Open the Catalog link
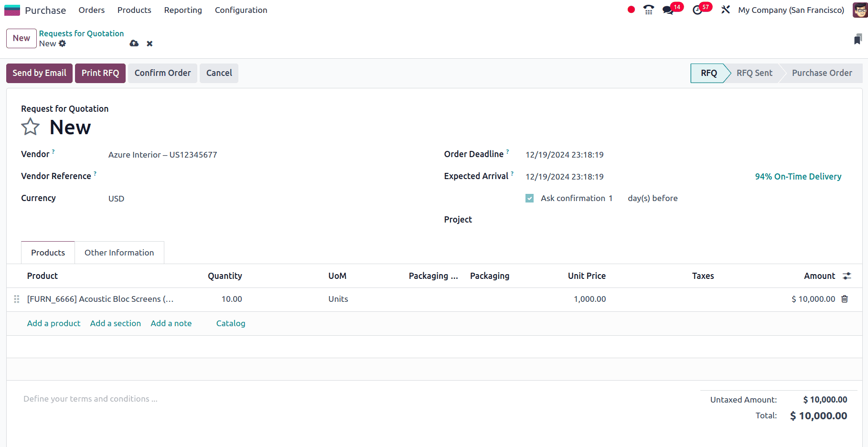Screen dimensions: 868x447 231,323
